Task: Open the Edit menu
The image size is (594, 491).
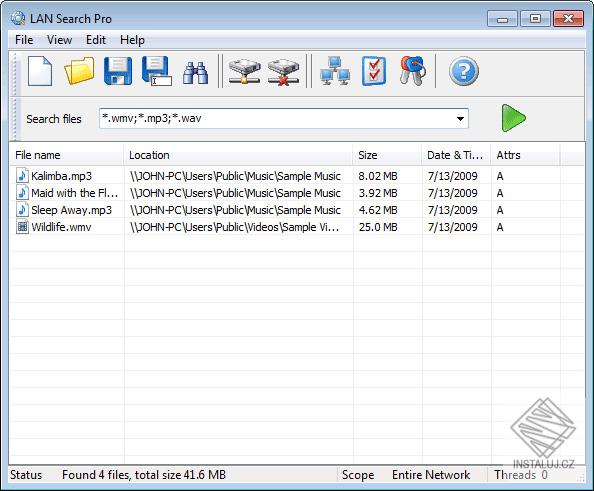Action: coord(96,40)
